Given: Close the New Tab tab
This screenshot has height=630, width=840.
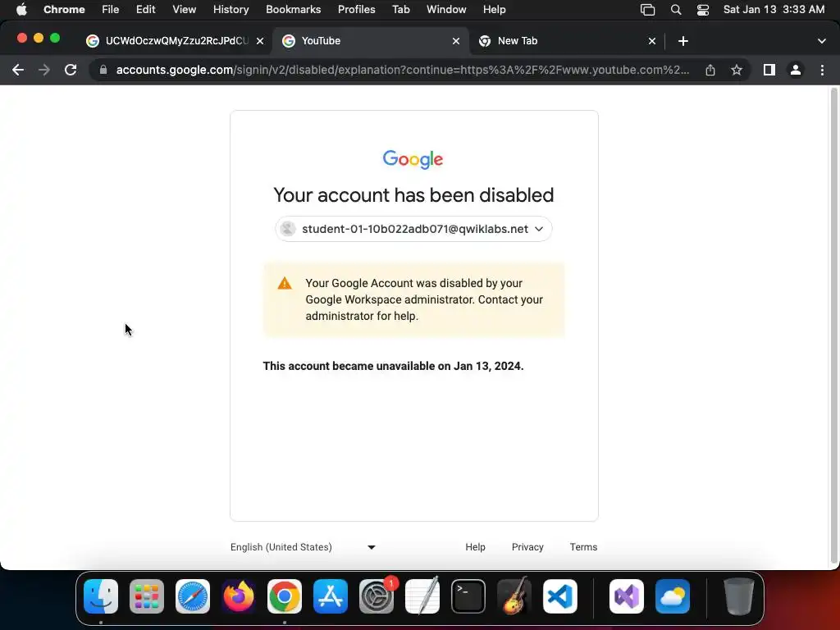Looking at the screenshot, I should tap(652, 41).
